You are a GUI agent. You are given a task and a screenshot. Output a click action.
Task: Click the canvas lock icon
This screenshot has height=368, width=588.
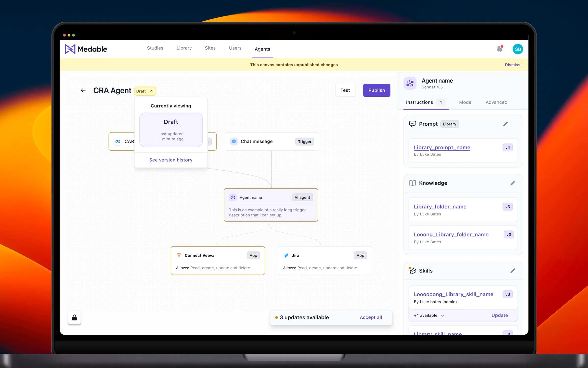click(74, 318)
